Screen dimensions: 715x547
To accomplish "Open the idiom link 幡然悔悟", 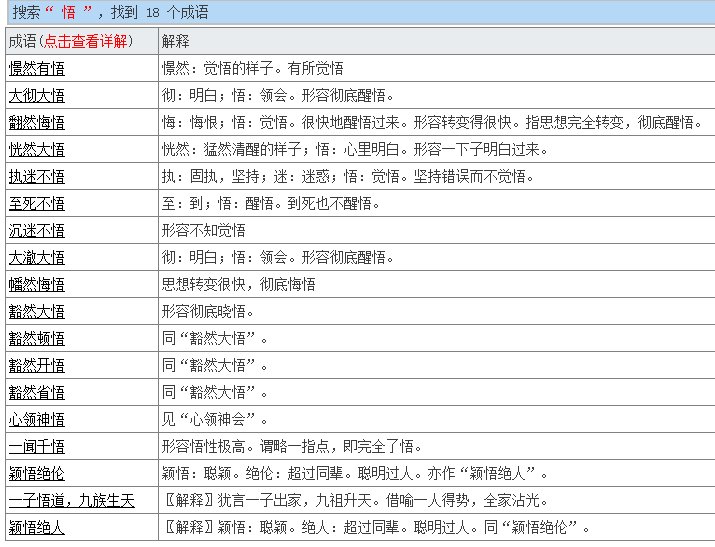I will (x=36, y=284).
